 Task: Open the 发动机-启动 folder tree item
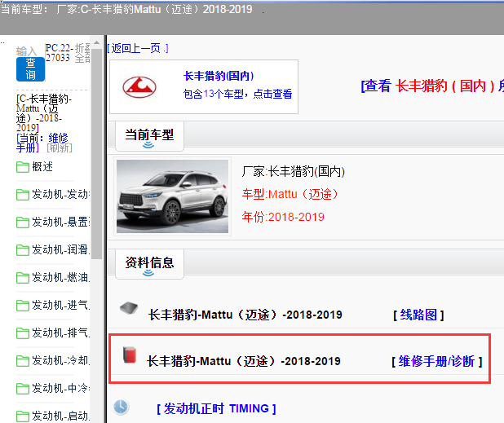tap(60, 416)
